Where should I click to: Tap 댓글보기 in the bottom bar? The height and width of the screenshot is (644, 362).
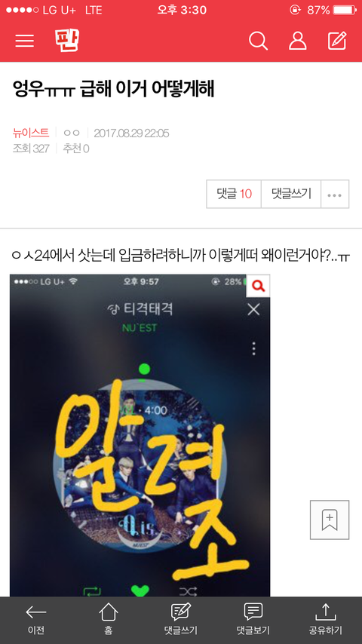(x=253, y=620)
